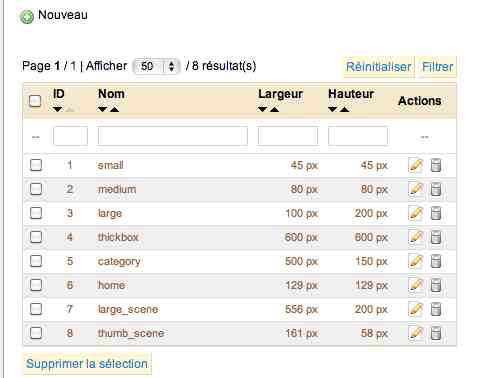The image size is (504, 378).
Task: Sort Hauteur column ascending with up arrow
Action: (344, 109)
